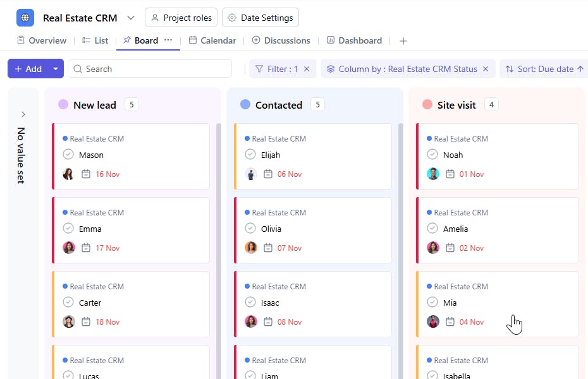588x379 pixels.
Task: Switch to the Calendar tab
Action: coord(212,40)
